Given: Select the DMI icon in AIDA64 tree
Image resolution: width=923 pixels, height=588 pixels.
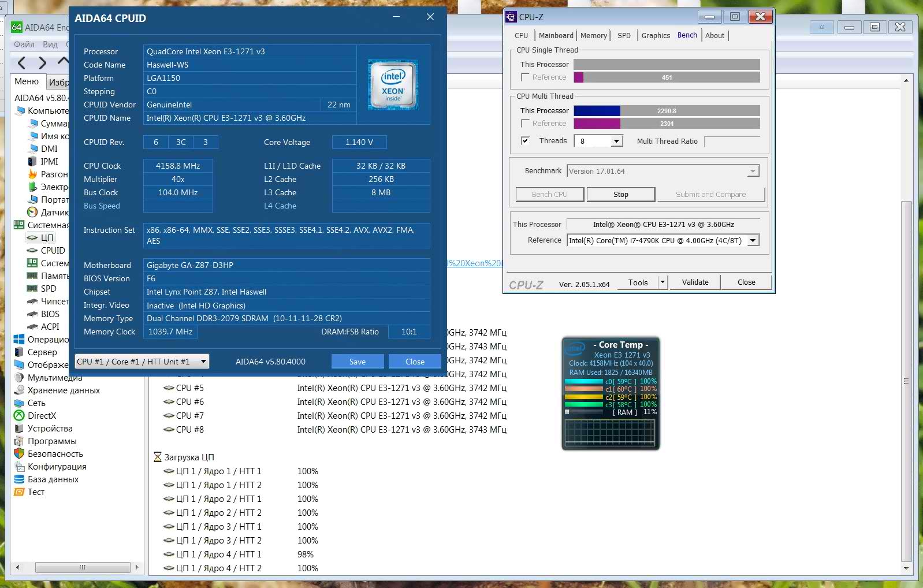Looking at the screenshot, I should coord(34,148).
